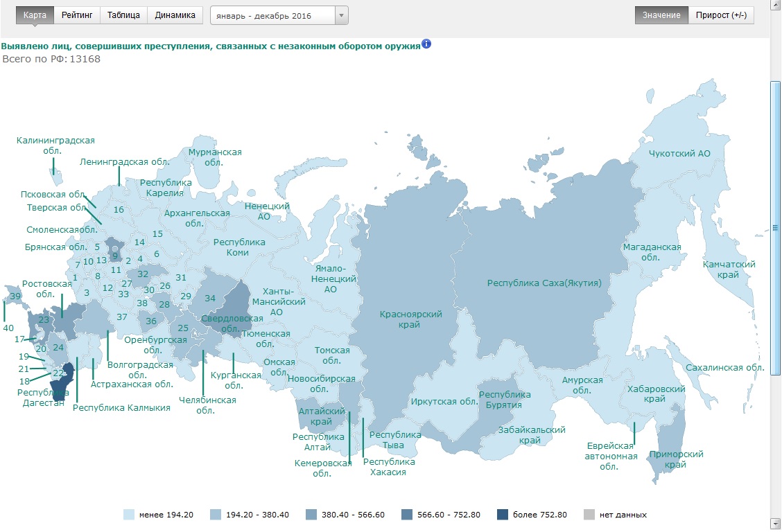Viewport: 782px width, 532px height.
Task: Click the scrollbar down arrow
Action: pos(775,524)
